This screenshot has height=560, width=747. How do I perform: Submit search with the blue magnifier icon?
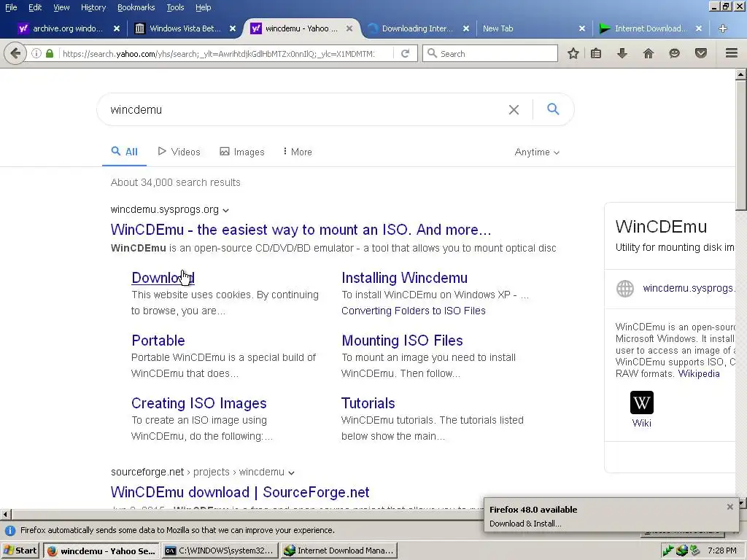pos(553,109)
